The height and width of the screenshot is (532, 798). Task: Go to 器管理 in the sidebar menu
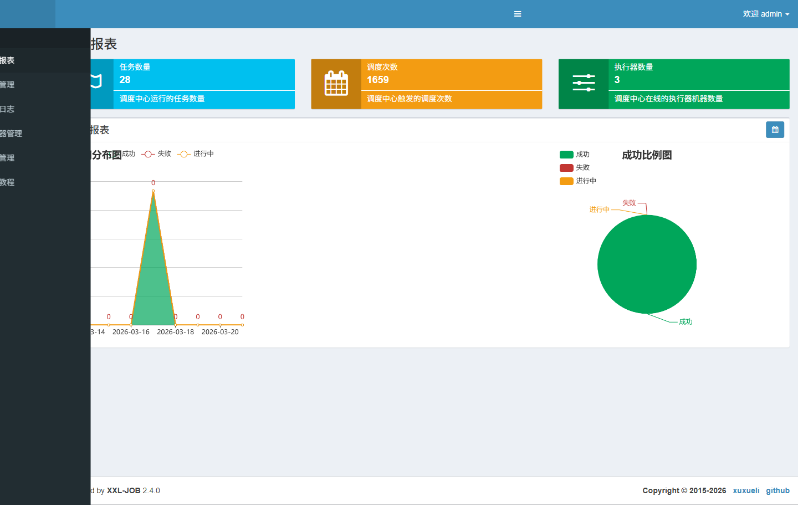pyautogui.click(x=11, y=134)
